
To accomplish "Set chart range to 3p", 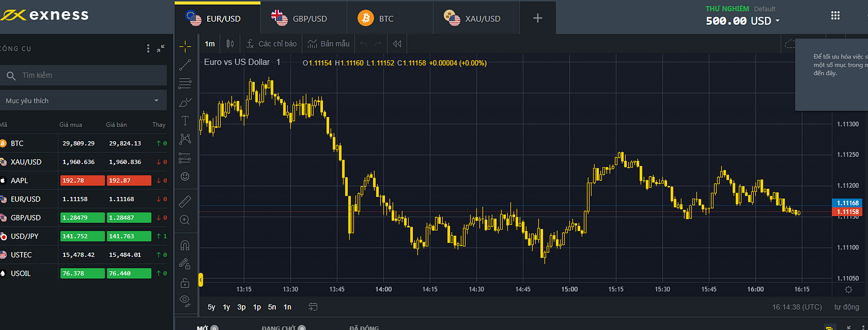I will coord(242,306).
